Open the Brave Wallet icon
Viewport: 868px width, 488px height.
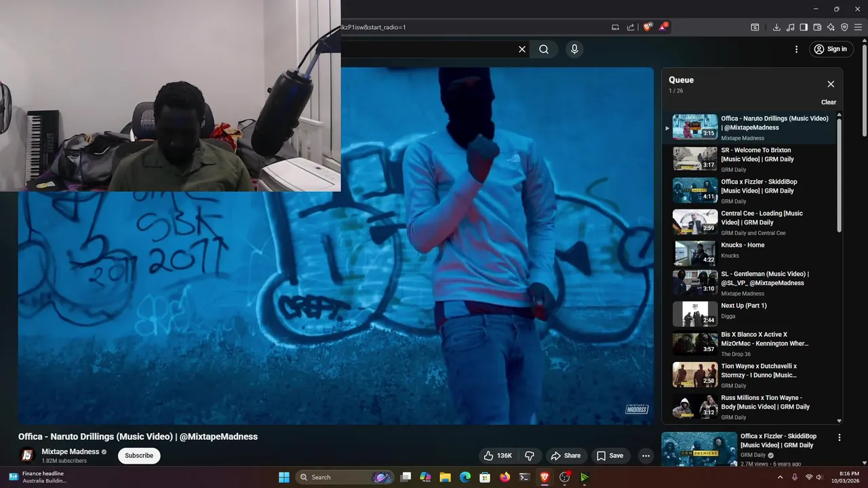coord(817,27)
